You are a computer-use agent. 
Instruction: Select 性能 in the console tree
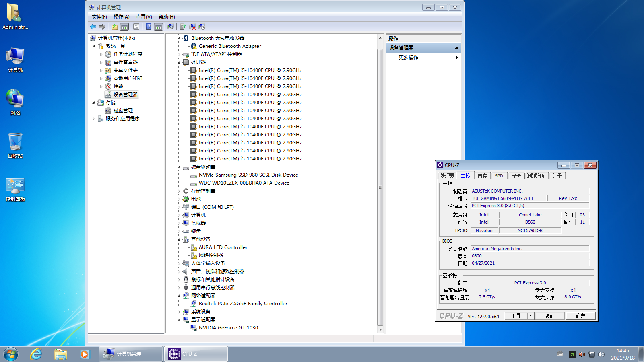point(118,86)
